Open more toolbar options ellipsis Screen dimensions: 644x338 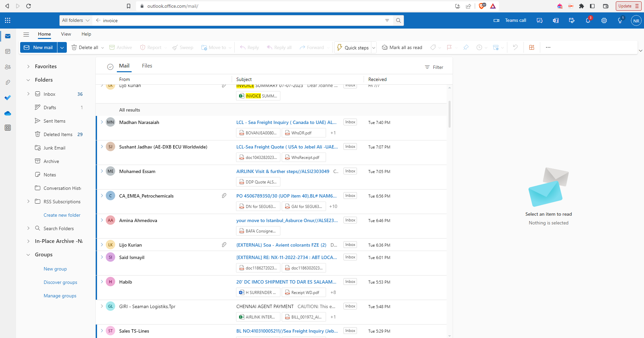(548, 47)
